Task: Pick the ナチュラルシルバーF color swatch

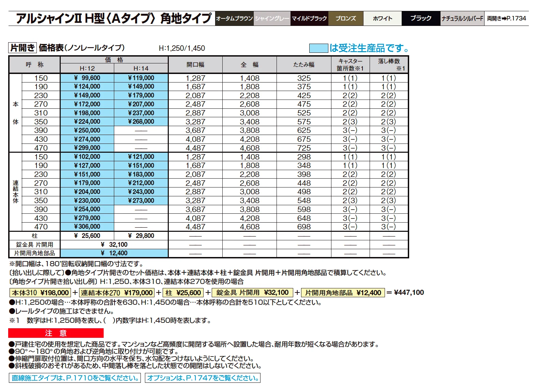Action: [462, 18]
